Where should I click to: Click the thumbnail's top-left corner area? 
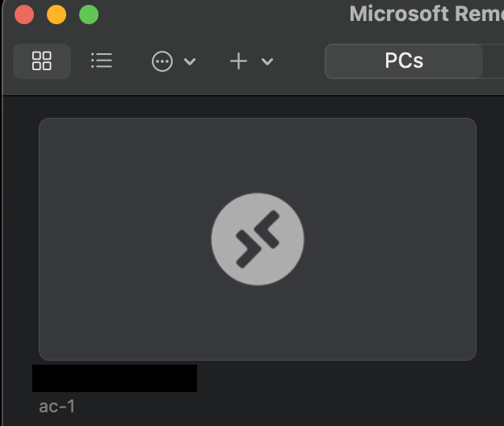52,131
